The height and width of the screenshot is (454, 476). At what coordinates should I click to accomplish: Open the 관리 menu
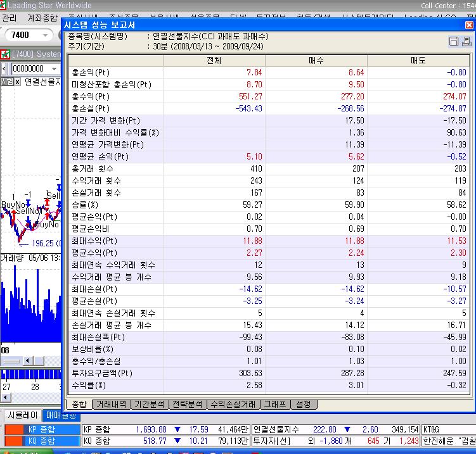click(x=10, y=18)
